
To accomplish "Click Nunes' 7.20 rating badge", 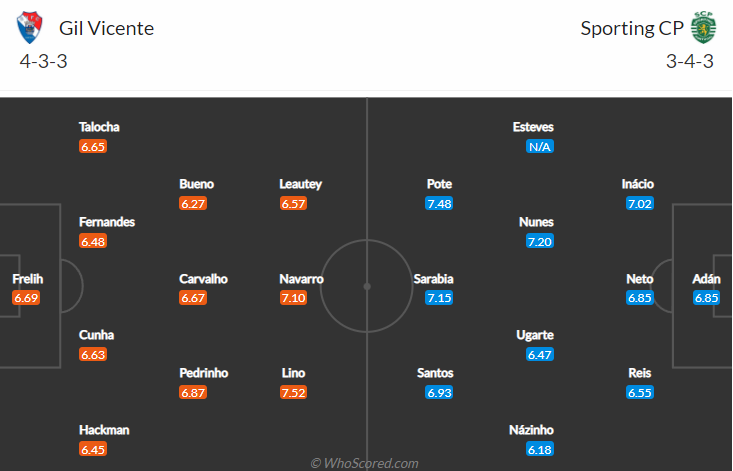I will point(540,241).
